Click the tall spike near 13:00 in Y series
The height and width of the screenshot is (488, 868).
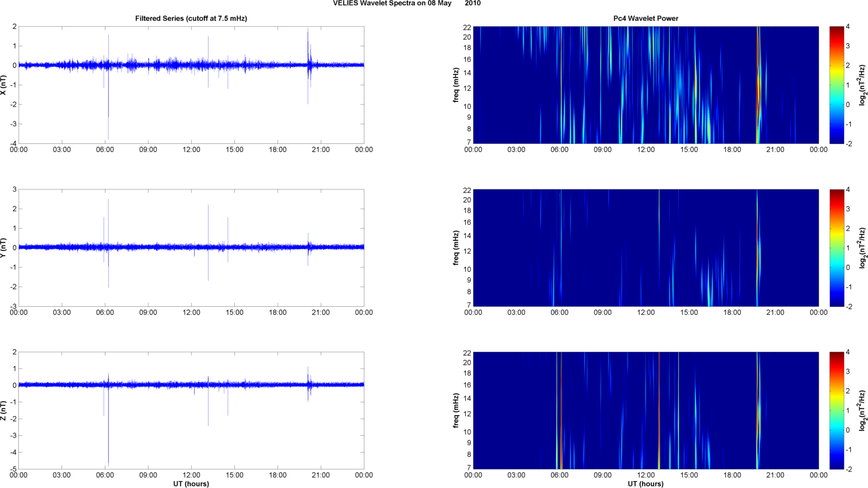click(208, 218)
